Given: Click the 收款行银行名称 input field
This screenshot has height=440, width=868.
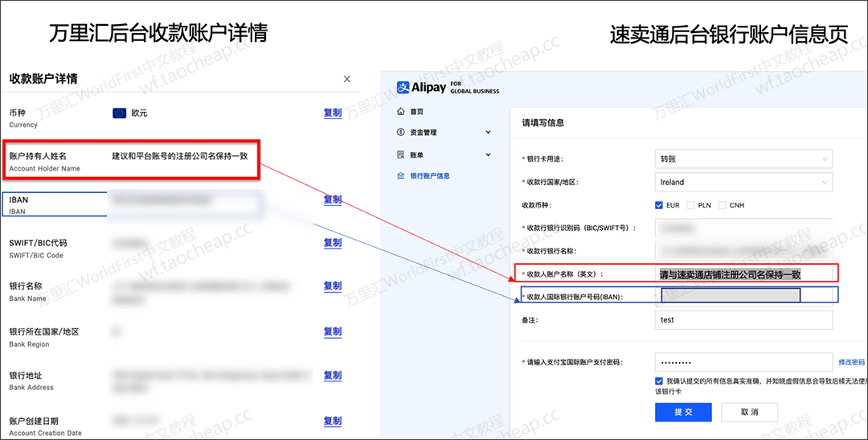Looking at the screenshot, I should click(743, 251).
